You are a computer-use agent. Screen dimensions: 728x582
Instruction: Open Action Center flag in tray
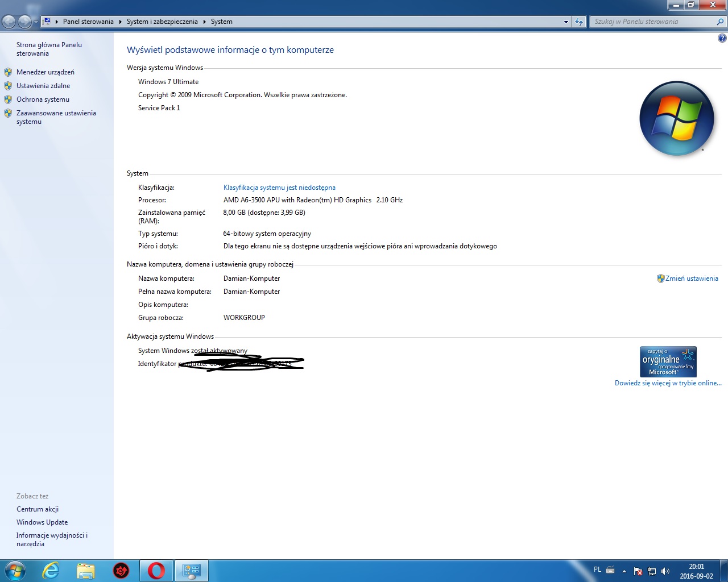point(638,571)
